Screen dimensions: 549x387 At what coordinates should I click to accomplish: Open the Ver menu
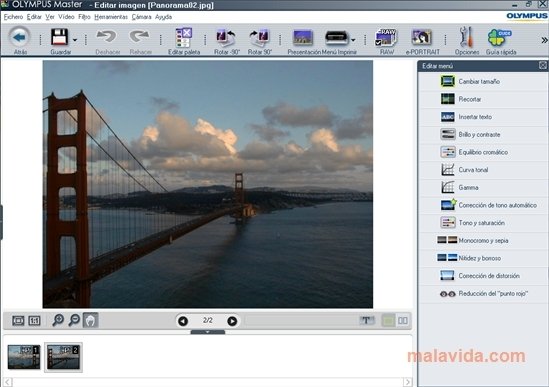(x=50, y=17)
